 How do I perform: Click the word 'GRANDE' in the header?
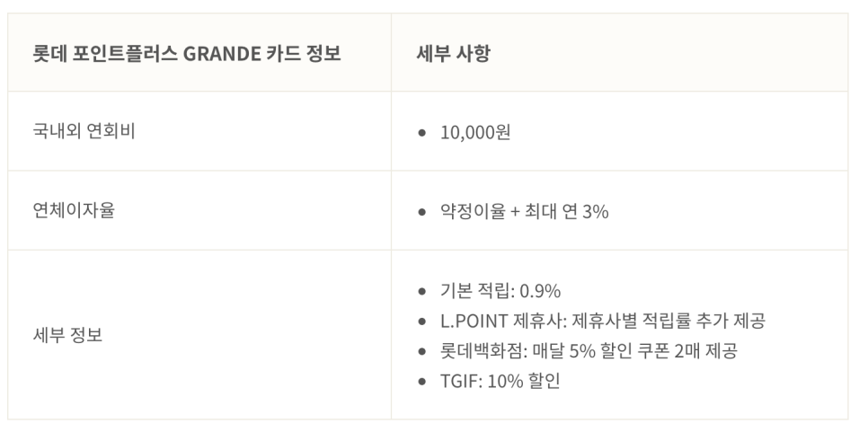tap(222, 54)
